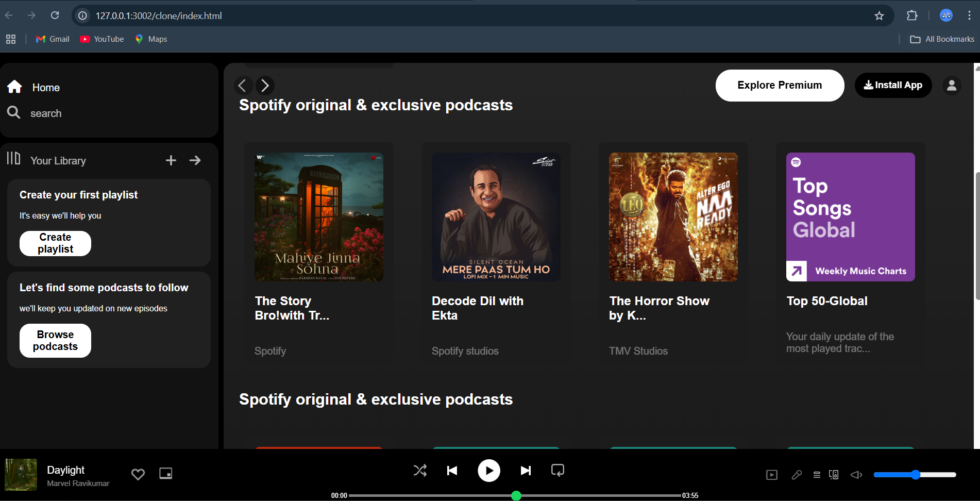
Task: Click Create playlist button
Action: coord(55,243)
